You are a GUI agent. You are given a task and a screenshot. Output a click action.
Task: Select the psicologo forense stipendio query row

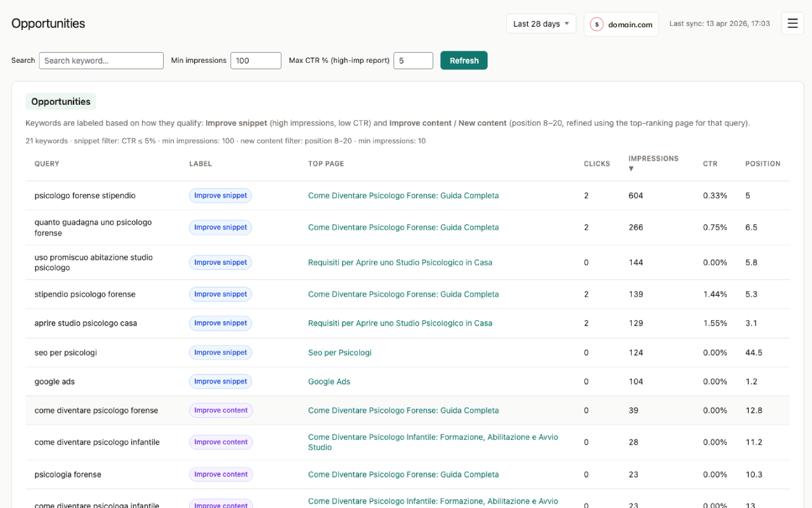coord(85,196)
